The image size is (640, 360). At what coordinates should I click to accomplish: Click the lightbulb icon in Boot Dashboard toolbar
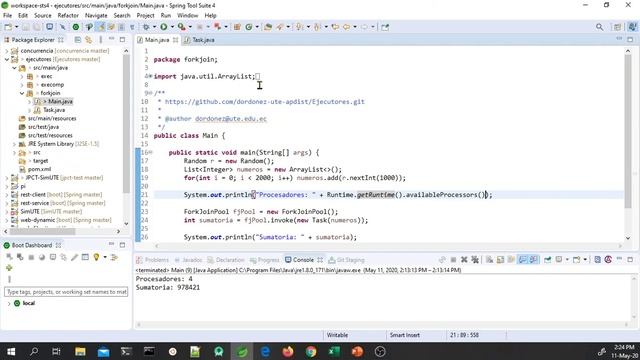[96, 257]
